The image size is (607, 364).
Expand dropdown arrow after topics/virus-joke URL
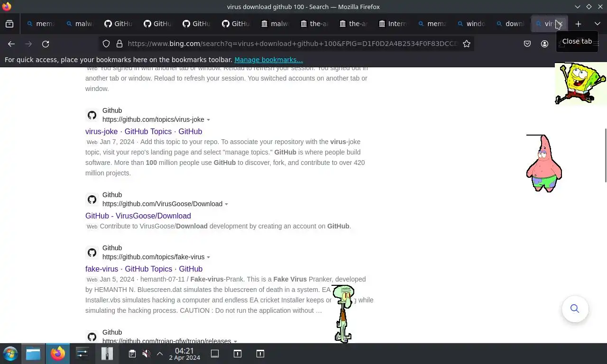click(208, 120)
